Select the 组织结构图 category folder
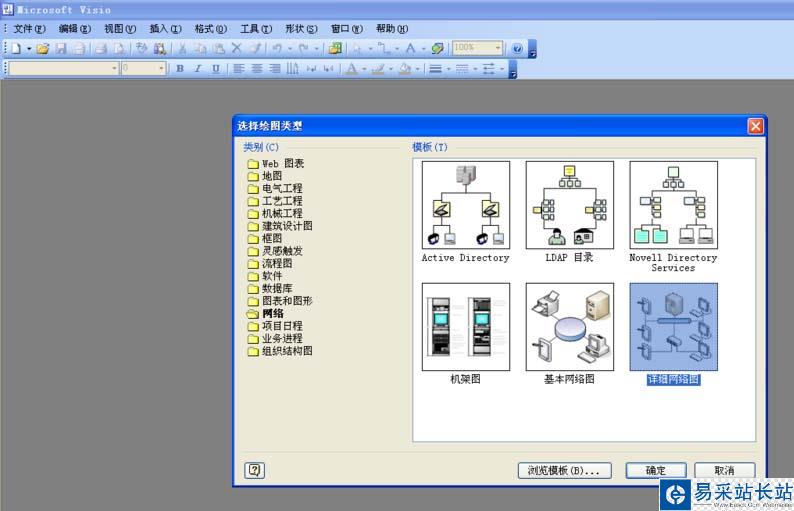Viewport: 794px width, 511px height. 280,351
